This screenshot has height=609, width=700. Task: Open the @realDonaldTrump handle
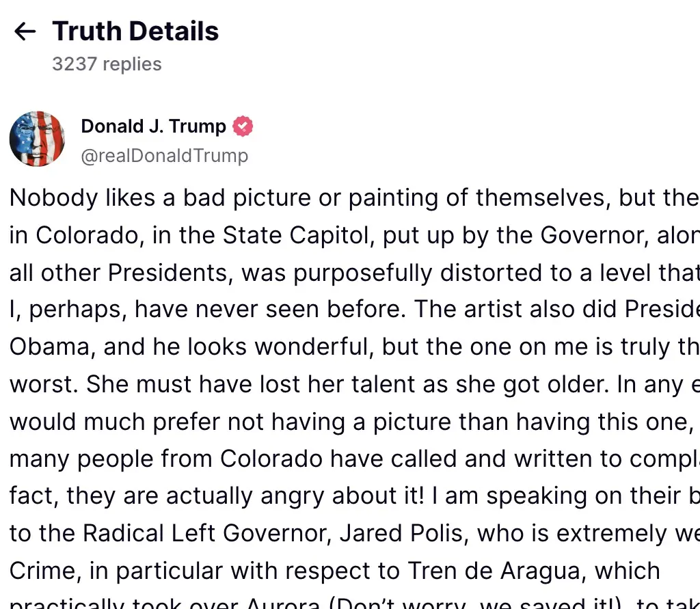point(164,156)
